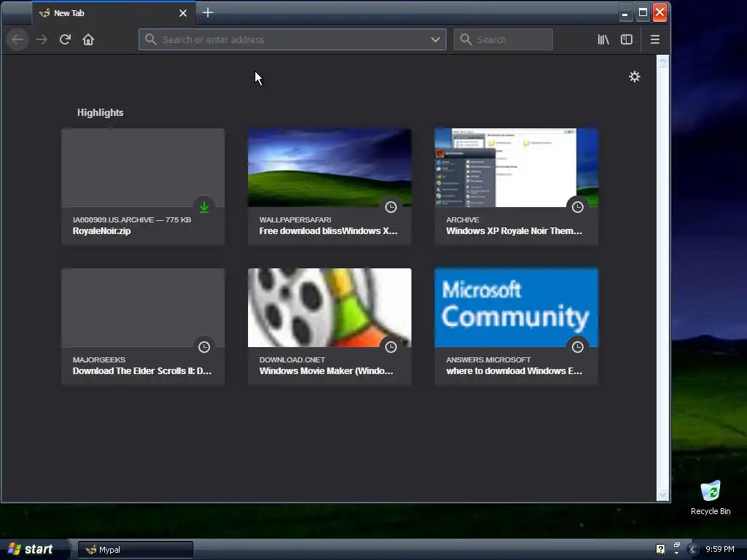Open the Windows XP Royale Noir Theme highlight
Screen dimensions: 747x560
pos(516,187)
